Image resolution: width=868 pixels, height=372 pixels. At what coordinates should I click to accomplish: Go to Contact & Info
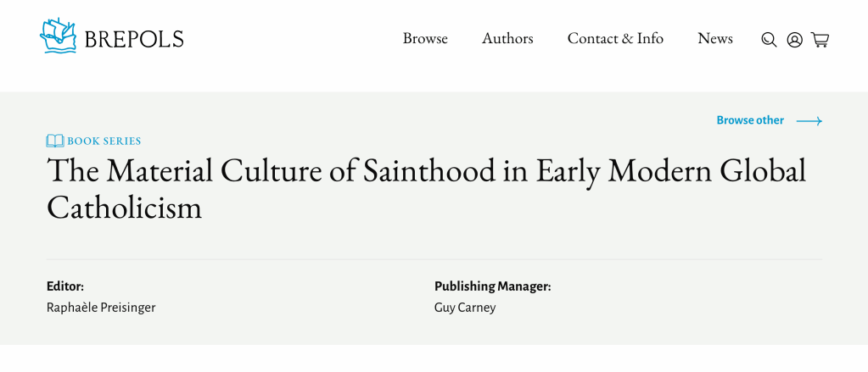coord(615,39)
